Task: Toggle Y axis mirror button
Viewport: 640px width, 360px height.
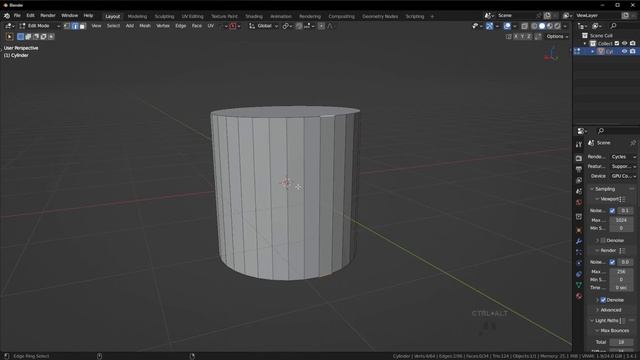Action: (522, 37)
